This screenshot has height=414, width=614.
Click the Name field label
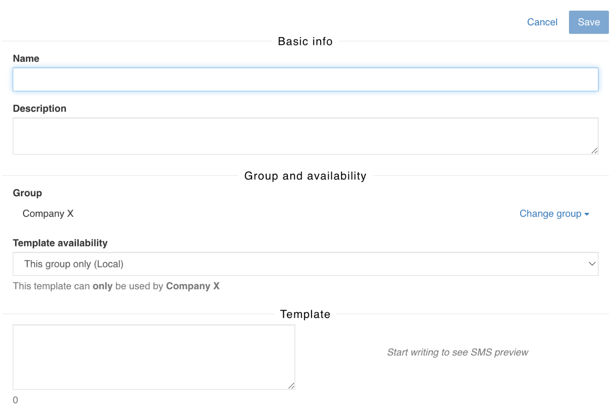[26, 59]
